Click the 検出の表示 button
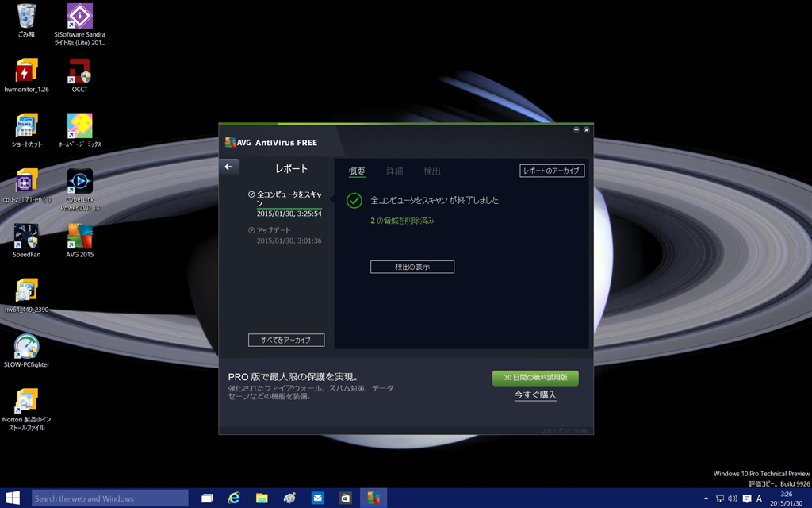This screenshot has width=812, height=508. tap(412, 267)
